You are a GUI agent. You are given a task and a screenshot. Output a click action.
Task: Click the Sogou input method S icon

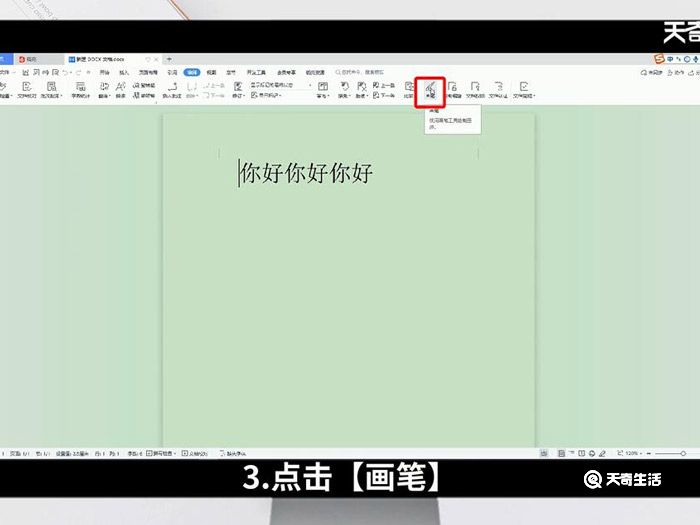point(659,59)
